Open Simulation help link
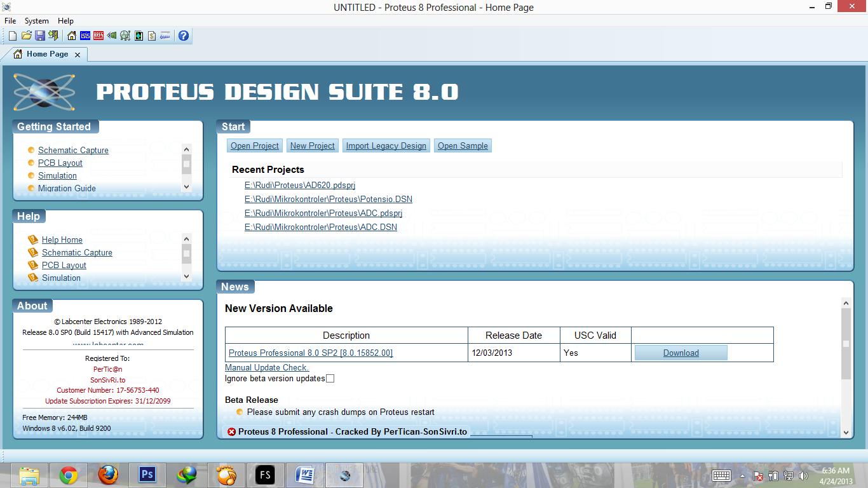The height and width of the screenshot is (488, 868). pos(61,278)
